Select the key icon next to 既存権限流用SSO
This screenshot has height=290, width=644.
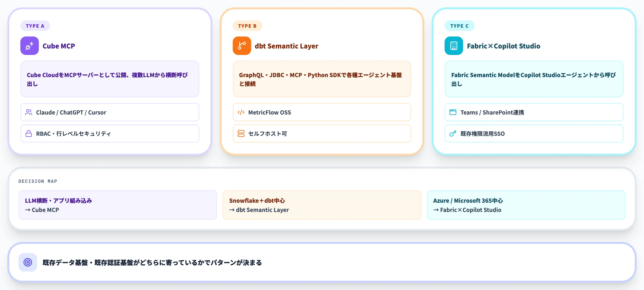(453, 133)
